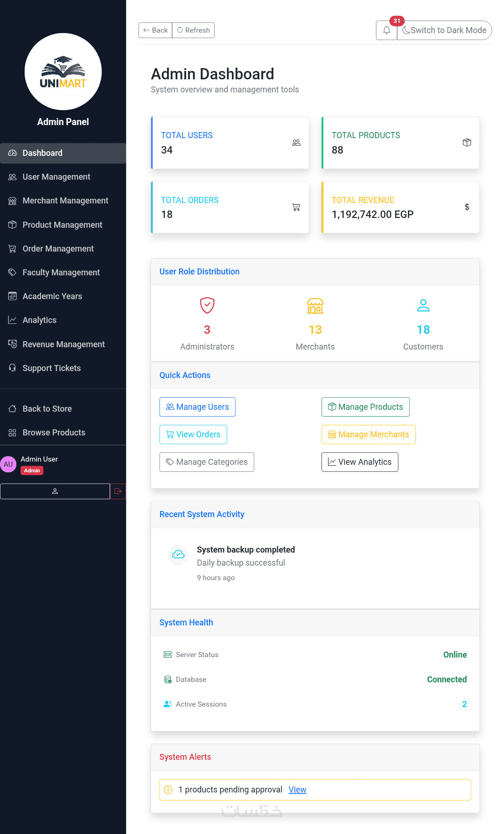Click the Manage Categories button
The height and width of the screenshot is (834, 504).
207,462
